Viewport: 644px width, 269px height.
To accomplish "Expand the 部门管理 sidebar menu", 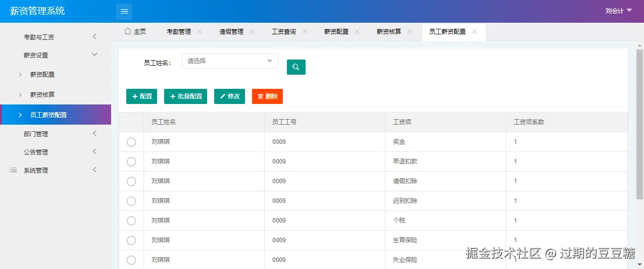I will click(56, 134).
